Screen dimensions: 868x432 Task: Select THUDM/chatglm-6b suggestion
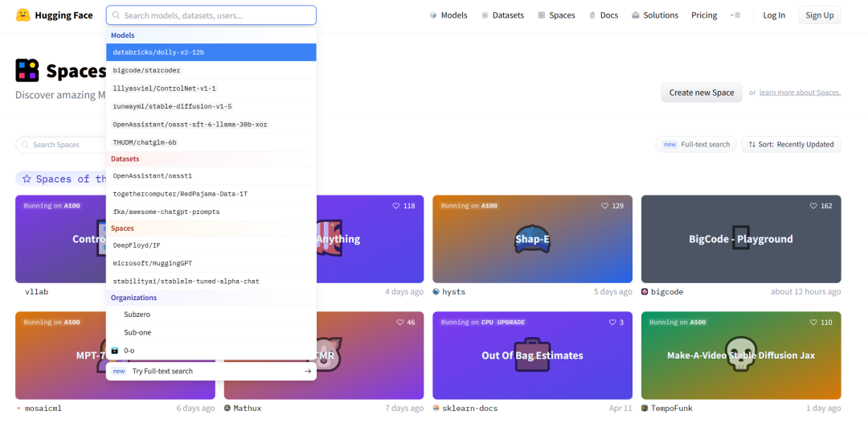[211, 142]
